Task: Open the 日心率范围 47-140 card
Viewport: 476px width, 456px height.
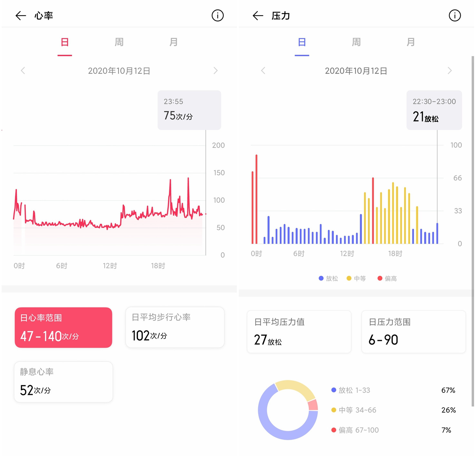Action: (63, 327)
